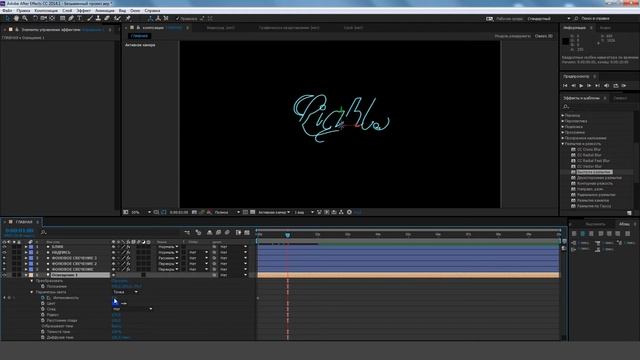Hide the НАДПИСЬ layer eye
The height and width of the screenshot is (360, 640).
tap(4, 253)
